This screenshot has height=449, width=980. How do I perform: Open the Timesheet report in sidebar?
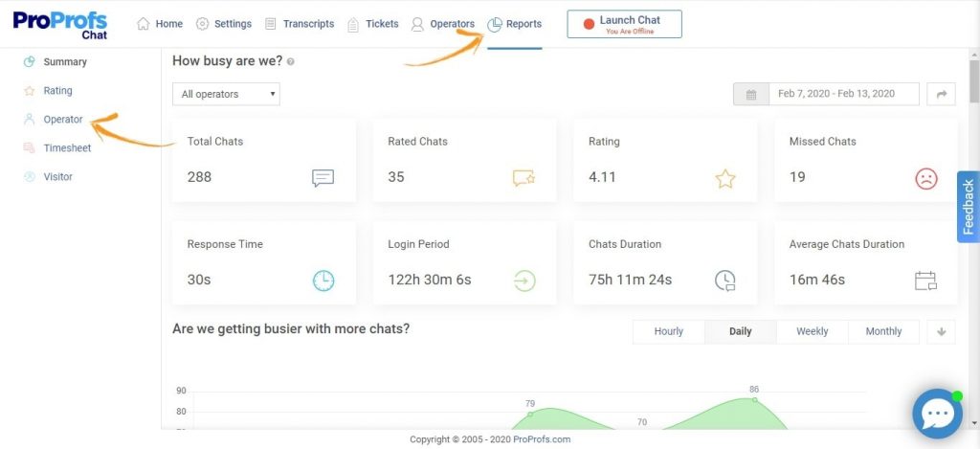pos(67,148)
